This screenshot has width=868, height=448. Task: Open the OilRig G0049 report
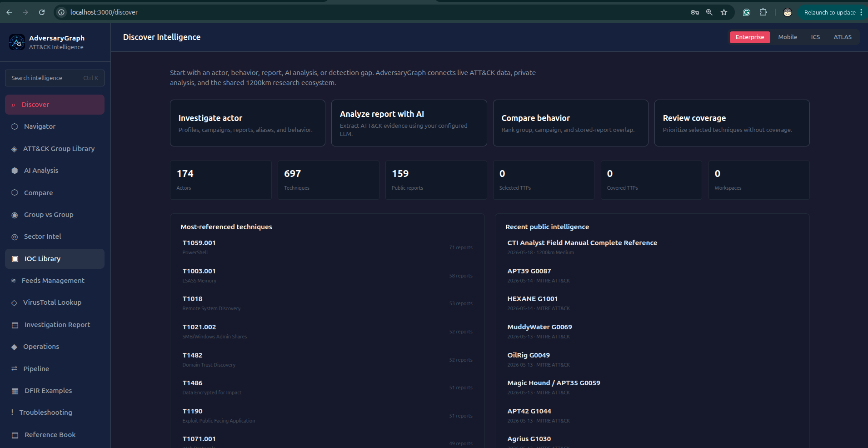[x=652, y=360]
